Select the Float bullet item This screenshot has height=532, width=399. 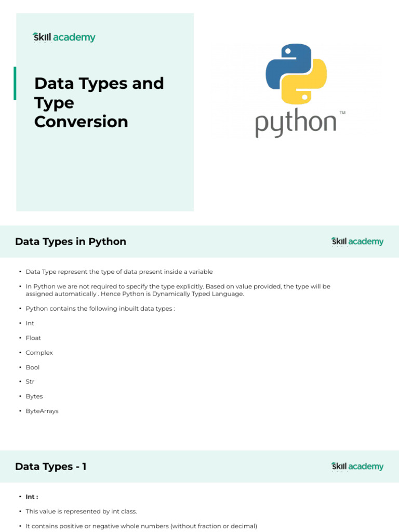(x=33, y=338)
